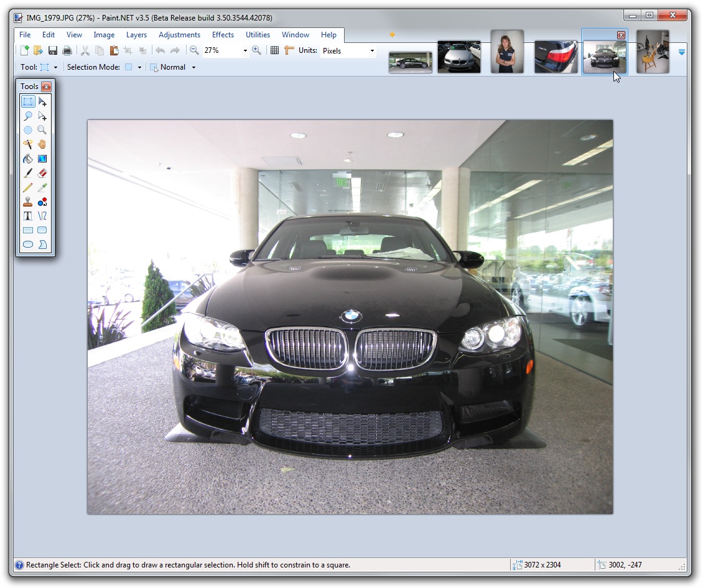703x588 pixels.
Task: Open the Selection Mode dropdown arrow
Action: (x=139, y=67)
